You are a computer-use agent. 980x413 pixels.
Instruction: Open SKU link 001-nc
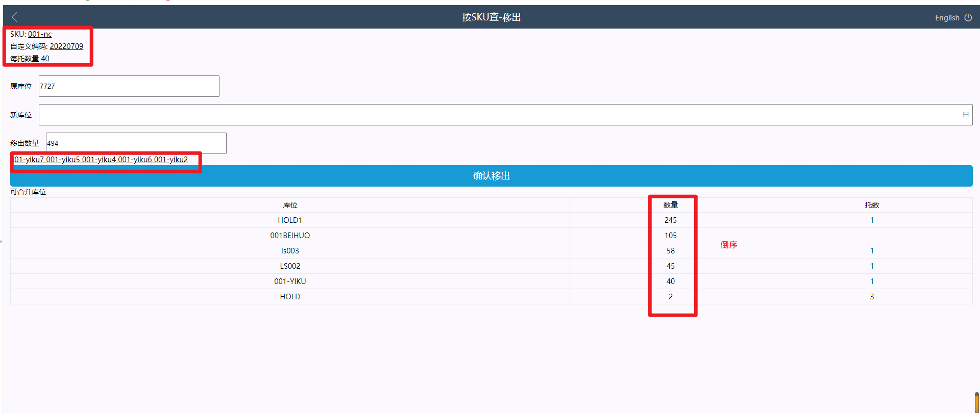(40, 34)
